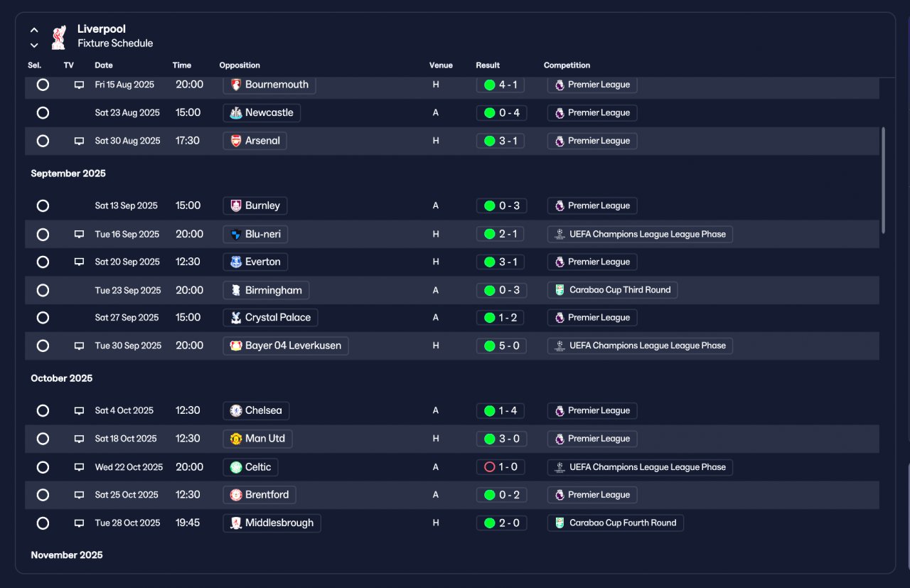Viewport: 910px width, 588px height.
Task: Click the Champions League logo in Leverkusen row
Action: 560,346
